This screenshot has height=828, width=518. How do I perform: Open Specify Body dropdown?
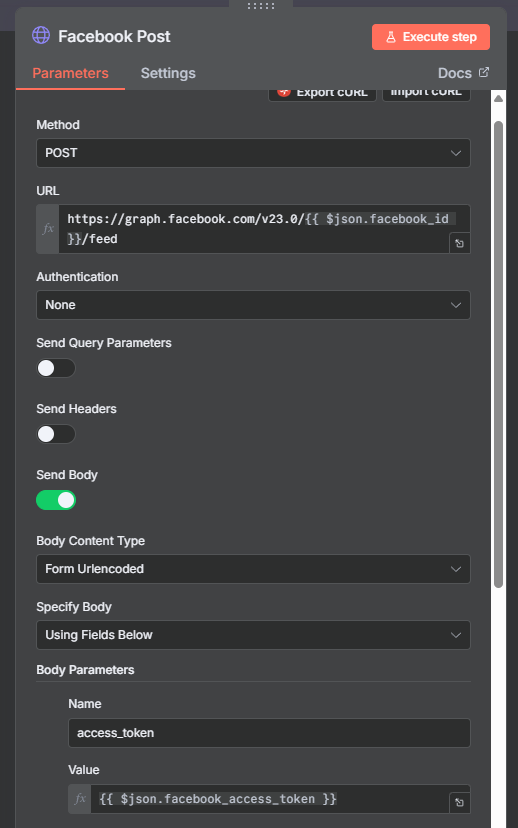[253, 635]
